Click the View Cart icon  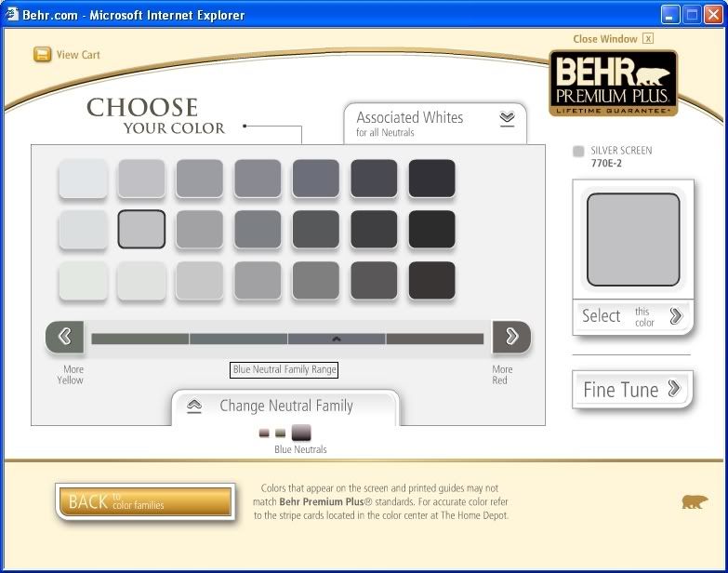[42, 55]
